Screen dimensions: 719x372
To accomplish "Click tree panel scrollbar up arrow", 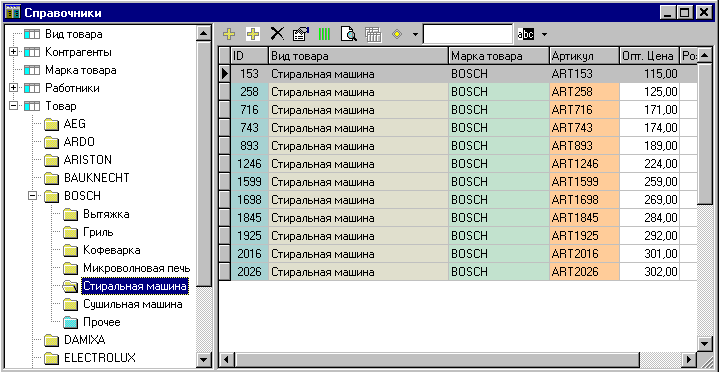I will (x=203, y=33).
